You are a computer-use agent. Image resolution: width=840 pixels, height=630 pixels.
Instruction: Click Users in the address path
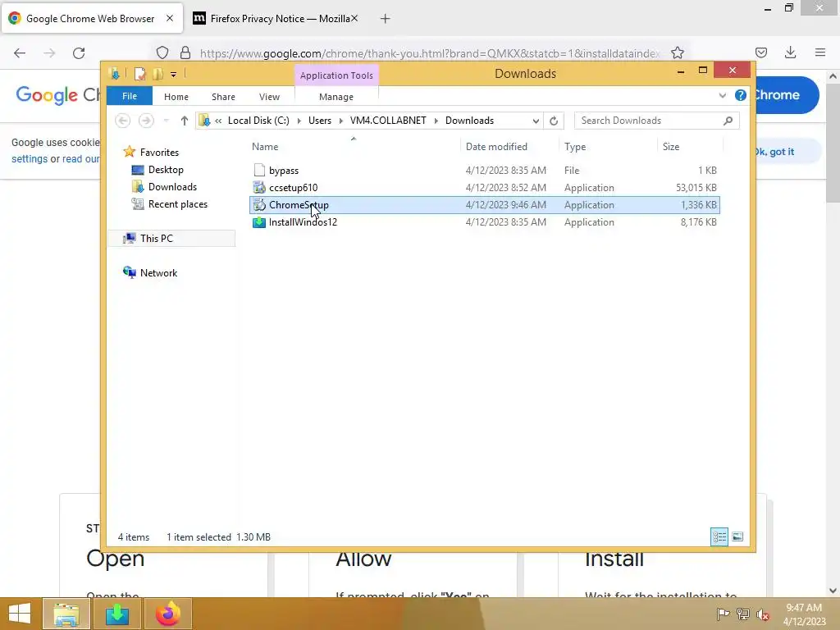(320, 121)
